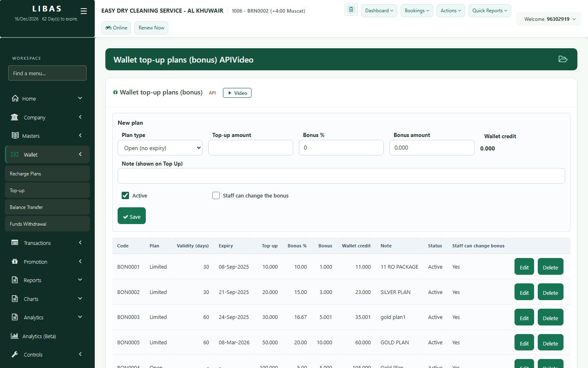Screen dimensions: 588x368
Task: Open the red API link
Action: [x=212, y=93]
